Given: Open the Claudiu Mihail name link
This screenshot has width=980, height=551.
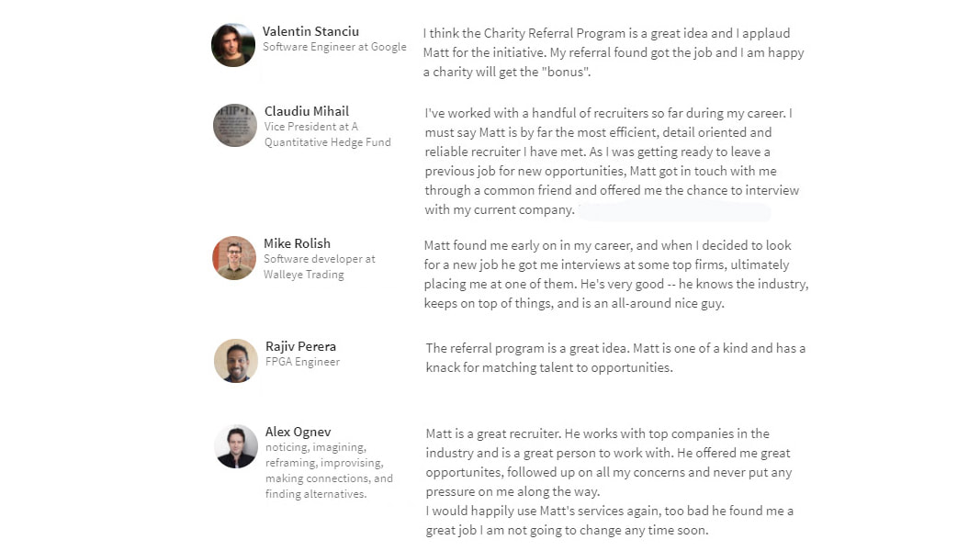Looking at the screenshot, I should (x=307, y=111).
